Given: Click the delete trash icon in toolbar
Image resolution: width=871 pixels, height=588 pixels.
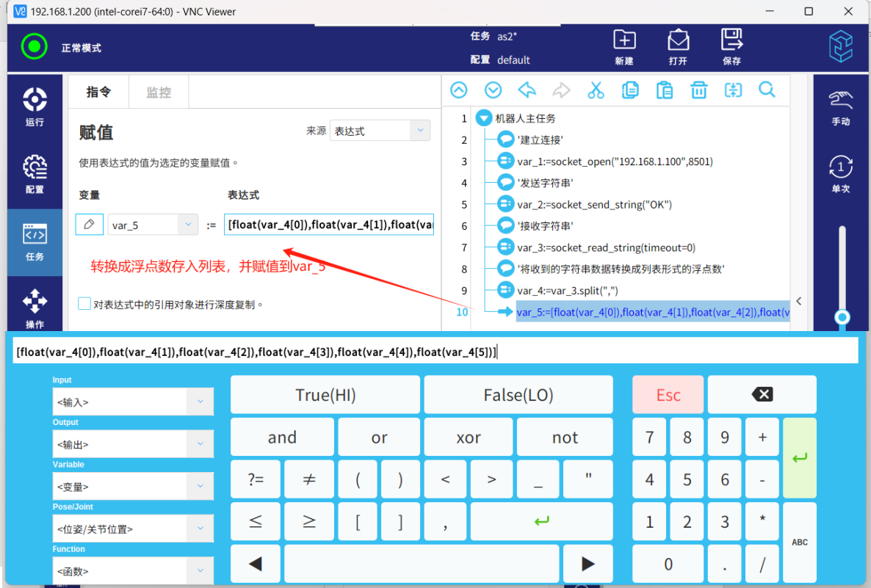Looking at the screenshot, I should click(x=698, y=90).
